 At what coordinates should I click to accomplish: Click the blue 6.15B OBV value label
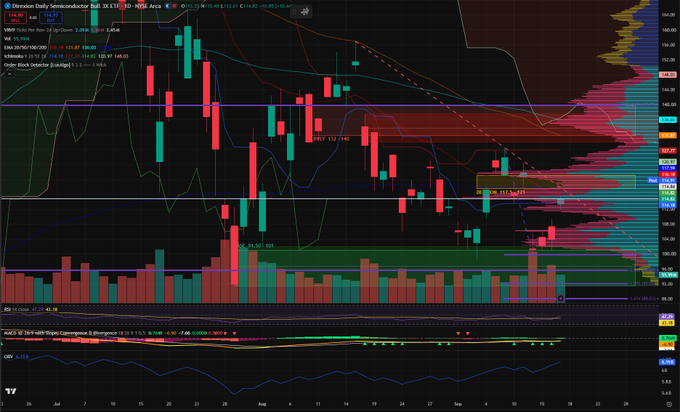click(667, 362)
